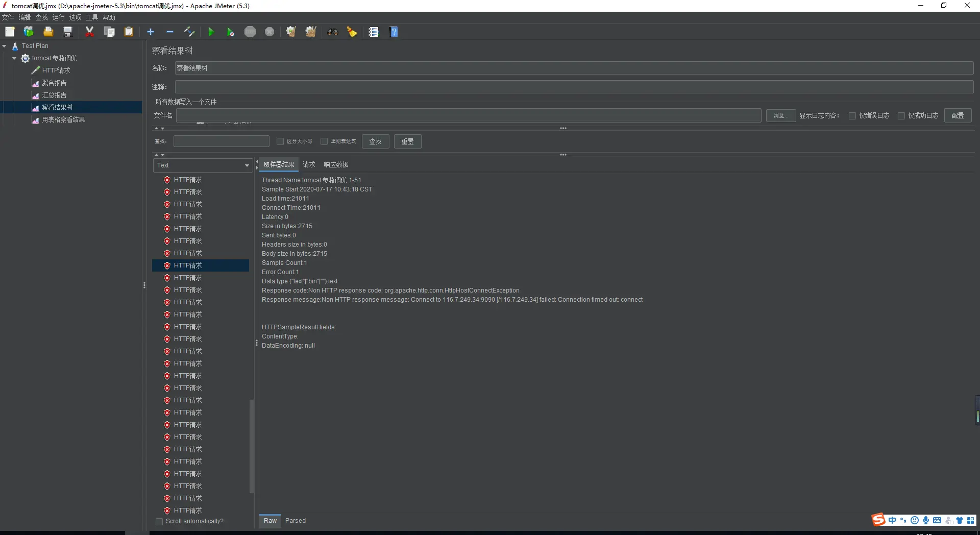Click the Sogou 中 language mode icon
Viewport: 980px width, 535px height.
click(x=892, y=520)
